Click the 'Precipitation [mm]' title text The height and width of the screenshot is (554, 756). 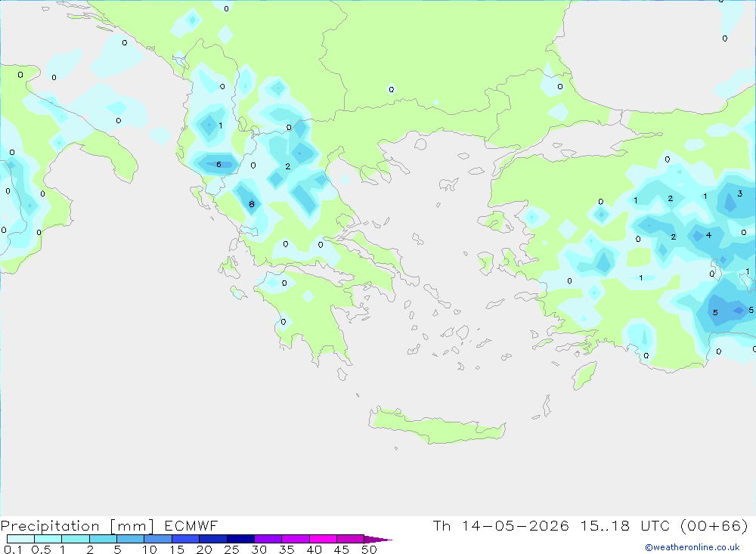point(77,526)
